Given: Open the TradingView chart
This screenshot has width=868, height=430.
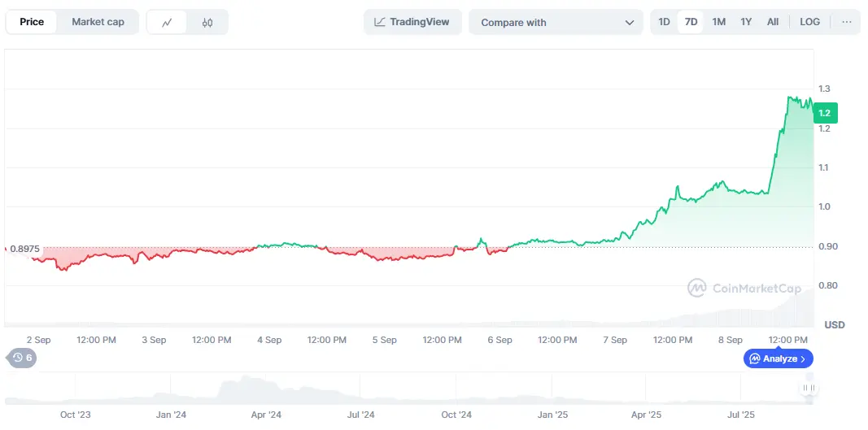Looking at the screenshot, I should click(412, 22).
